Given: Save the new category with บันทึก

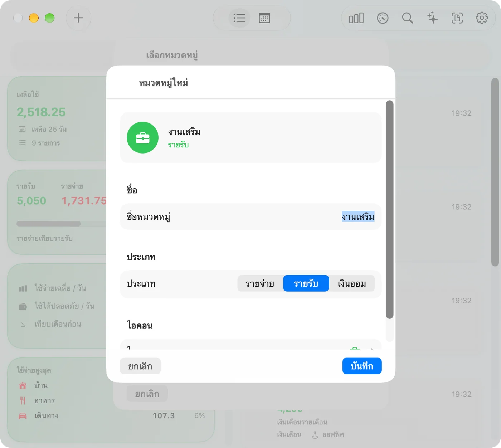Looking at the screenshot, I should pos(362,366).
